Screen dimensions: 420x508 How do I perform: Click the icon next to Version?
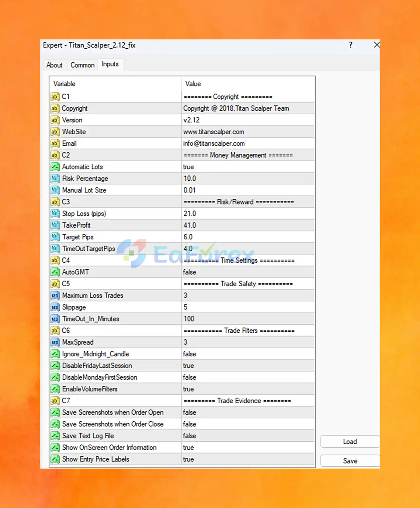55,120
